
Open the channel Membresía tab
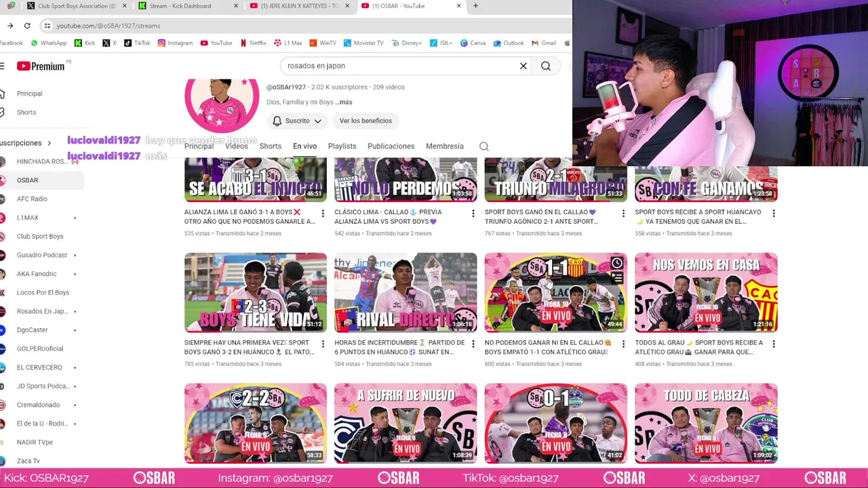click(445, 146)
